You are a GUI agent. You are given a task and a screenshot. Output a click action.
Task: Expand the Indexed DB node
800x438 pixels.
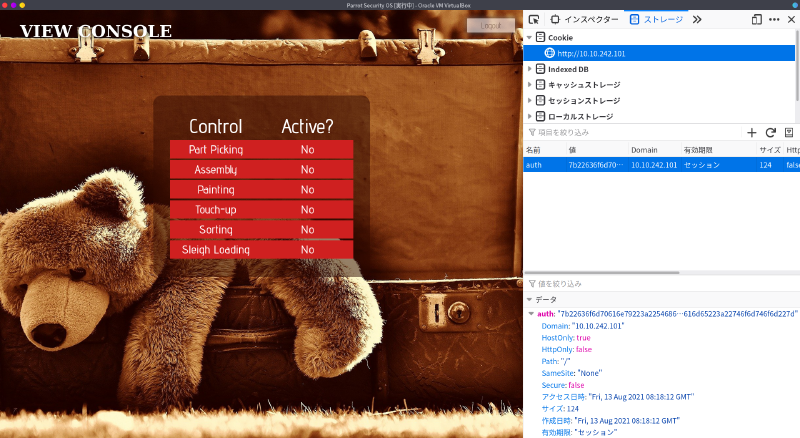coord(529,69)
